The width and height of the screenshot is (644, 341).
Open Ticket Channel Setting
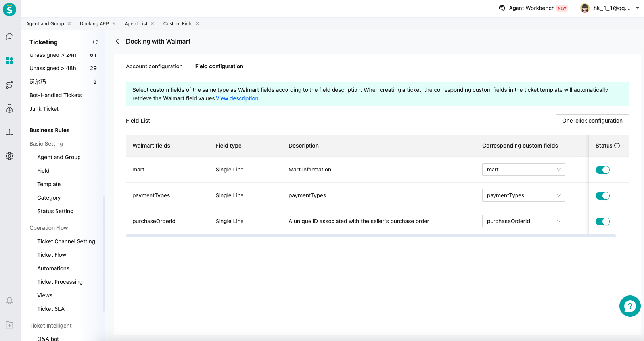tap(66, 241)
